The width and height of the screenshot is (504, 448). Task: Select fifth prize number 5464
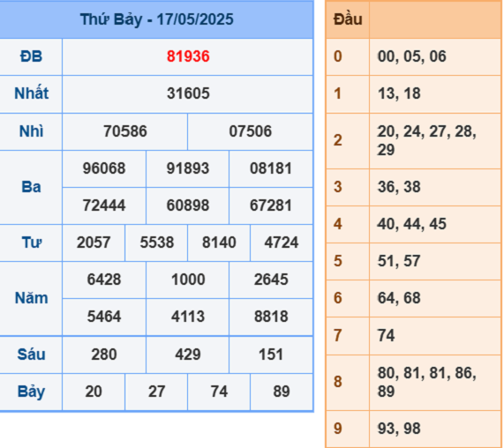click(x=104, y=317)
